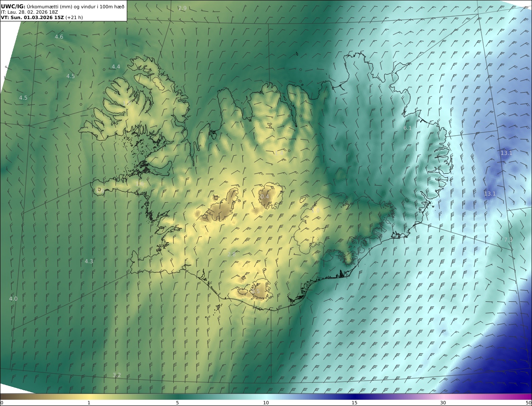This screenshot has width=532, height=406.
Task: Click the color scale tick label "15"
Action: 355,403
